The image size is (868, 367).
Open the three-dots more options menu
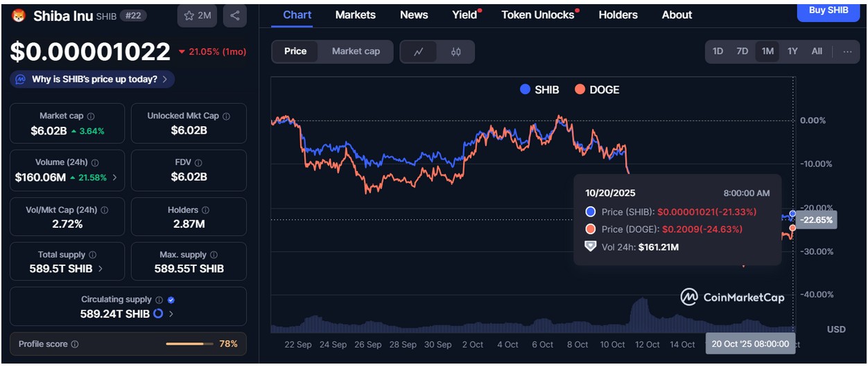coord(847,51)
